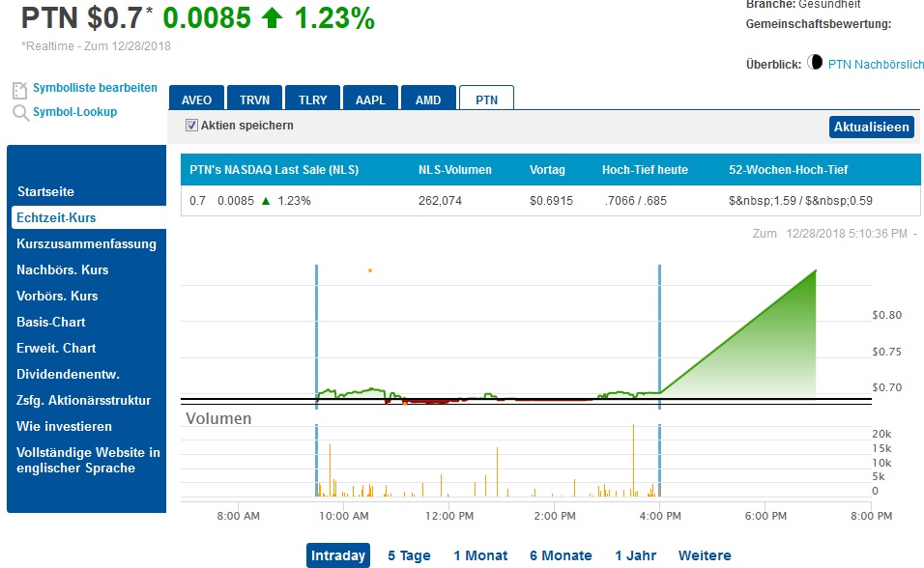Open Wie investieren sidebar item
The height and width of the screenshot is (568, 924).
pyautogui.click(x=64, y=426)
